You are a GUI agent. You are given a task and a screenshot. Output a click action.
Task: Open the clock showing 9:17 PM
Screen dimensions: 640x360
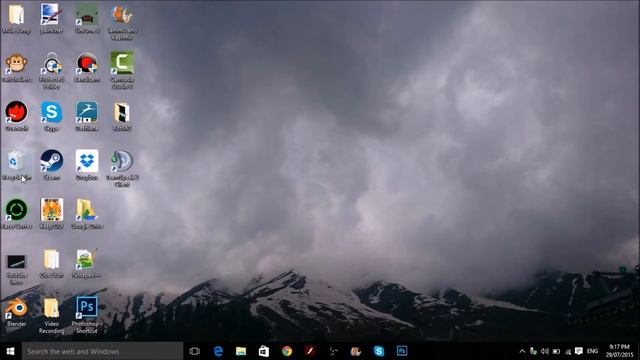619,351
